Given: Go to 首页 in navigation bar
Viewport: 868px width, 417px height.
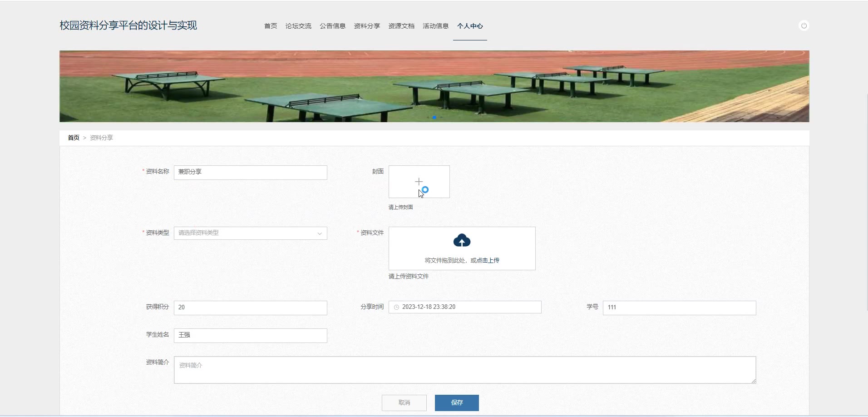Looking at the screenshot, I should pyautogui.click(x=271, y=26).
